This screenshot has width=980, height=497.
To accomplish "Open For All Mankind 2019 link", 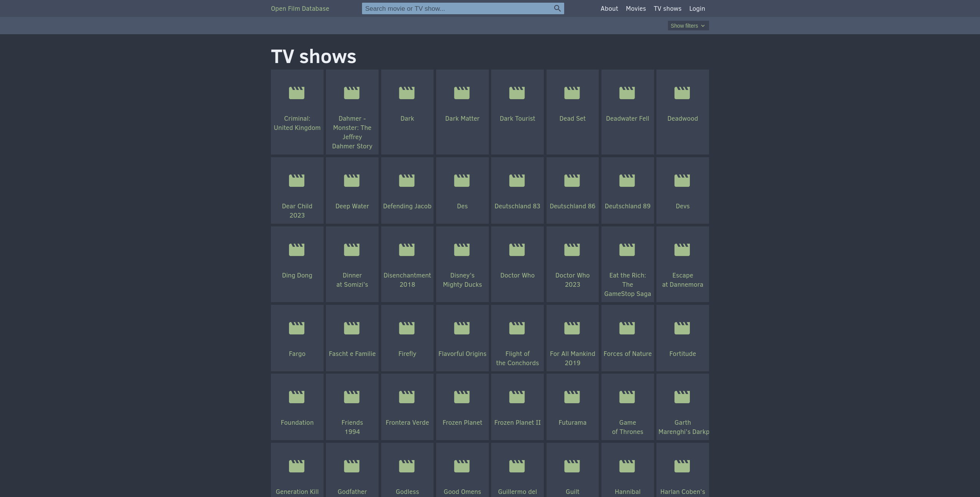I will tap(572, 358).
